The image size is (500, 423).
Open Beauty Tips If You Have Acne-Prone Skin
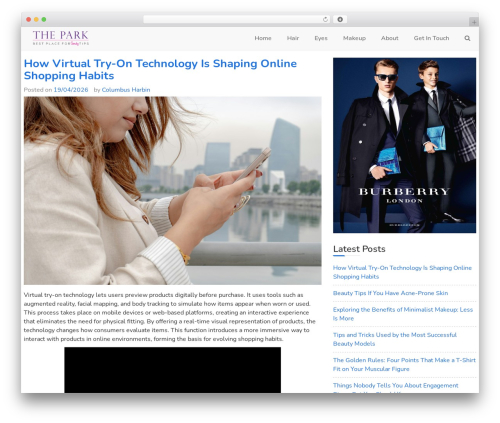pyautogui.click(x=390, y=293)
